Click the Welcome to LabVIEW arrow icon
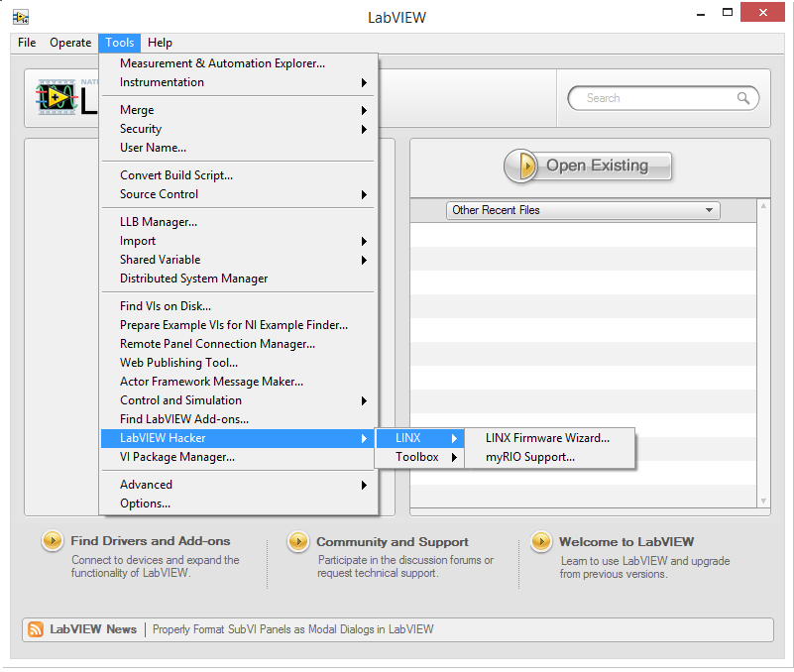Image resolution: width=794 pixels, height=672 pixels. click(541, 541)
